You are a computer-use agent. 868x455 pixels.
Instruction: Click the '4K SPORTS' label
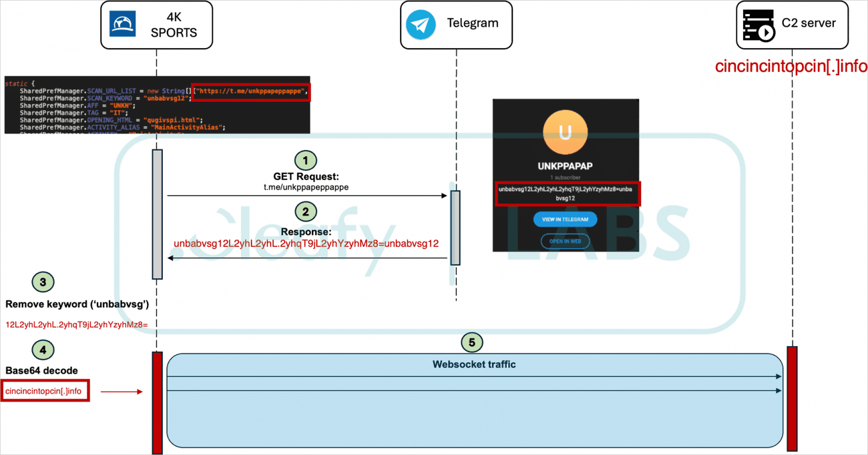(174, 25)
